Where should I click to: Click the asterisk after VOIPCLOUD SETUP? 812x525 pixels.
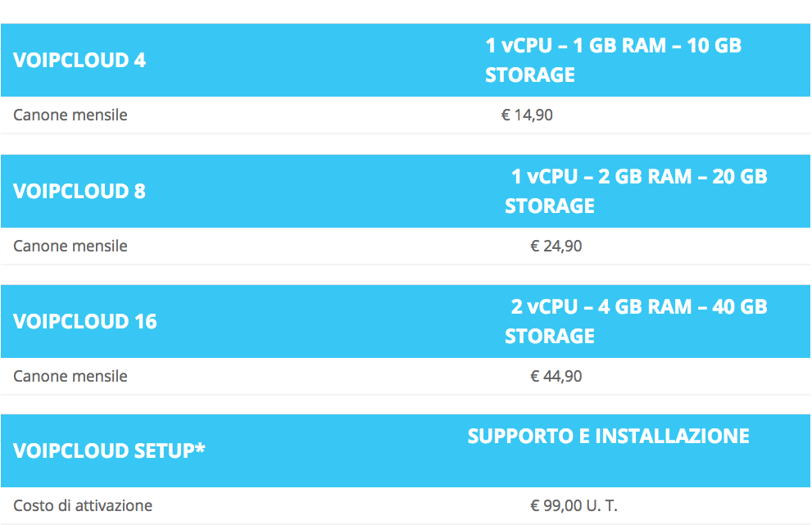click(200, 448)
